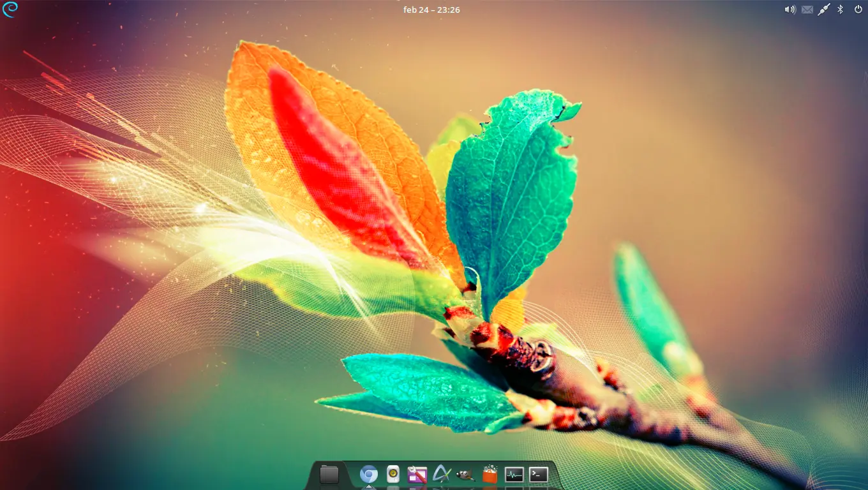Open the speaker music player dock icon
This screenshot has height=490, width=868.
coord(393,474)
